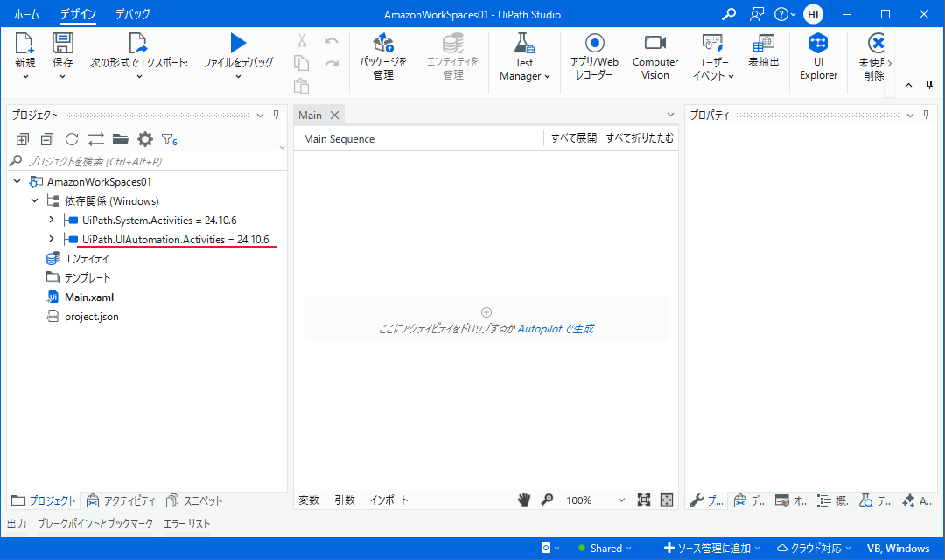The width and height of the screenshot is (945, 560).
Task: Open the 100% zoom dropdown
Action: [621, 500]
